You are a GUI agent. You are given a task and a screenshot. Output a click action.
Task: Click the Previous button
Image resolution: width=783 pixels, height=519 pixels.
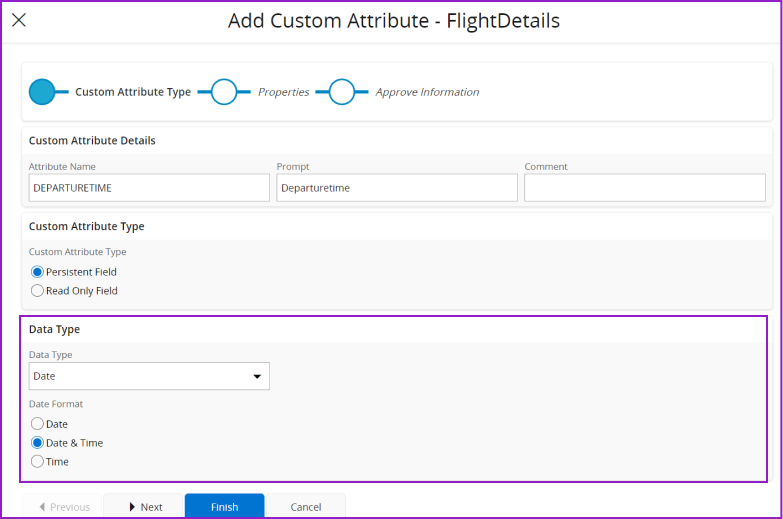click(63, 507)
